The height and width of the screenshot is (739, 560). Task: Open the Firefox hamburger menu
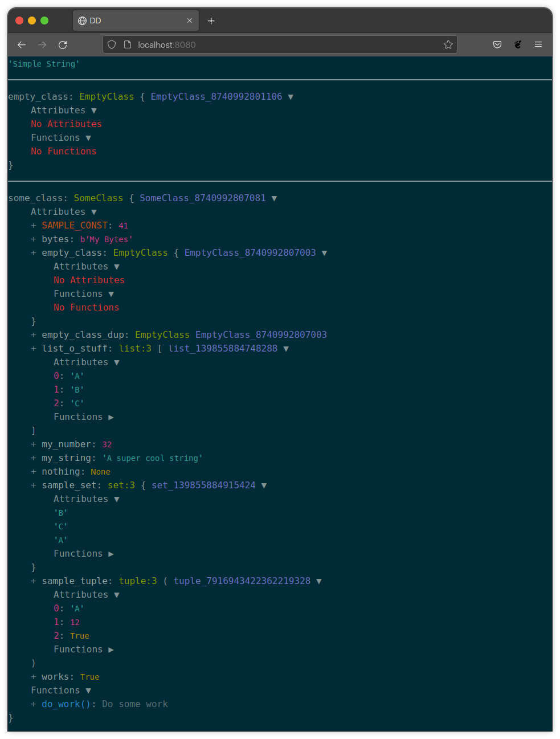(x=538, y=44)
